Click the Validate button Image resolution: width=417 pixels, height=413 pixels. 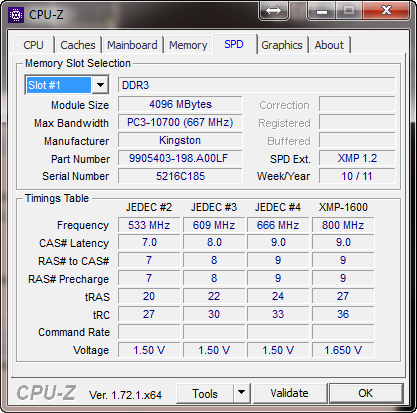289,393
